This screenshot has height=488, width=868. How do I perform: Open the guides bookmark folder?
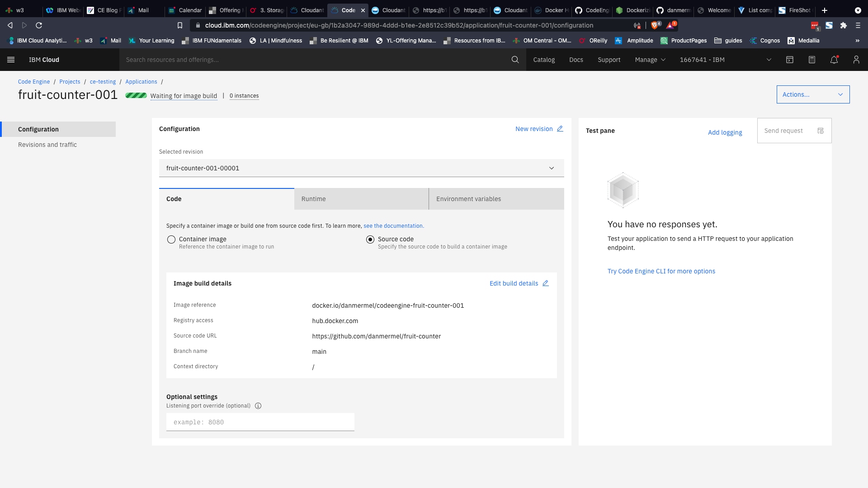[728, 41]
